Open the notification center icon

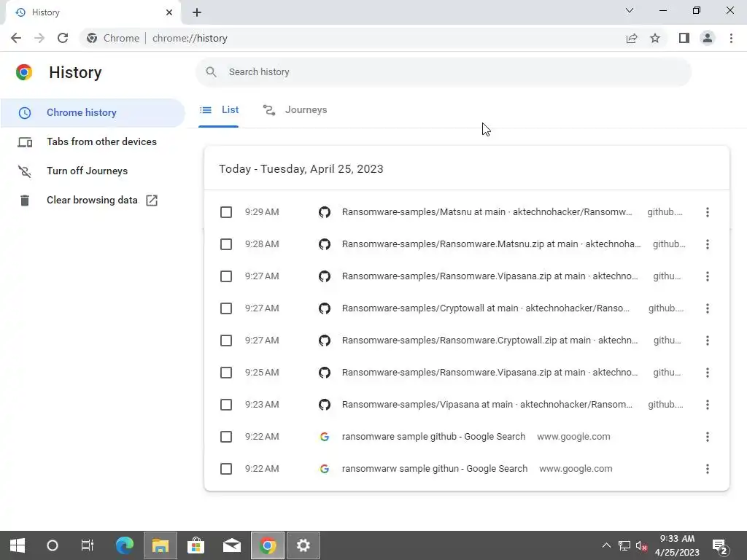point(720,546)
